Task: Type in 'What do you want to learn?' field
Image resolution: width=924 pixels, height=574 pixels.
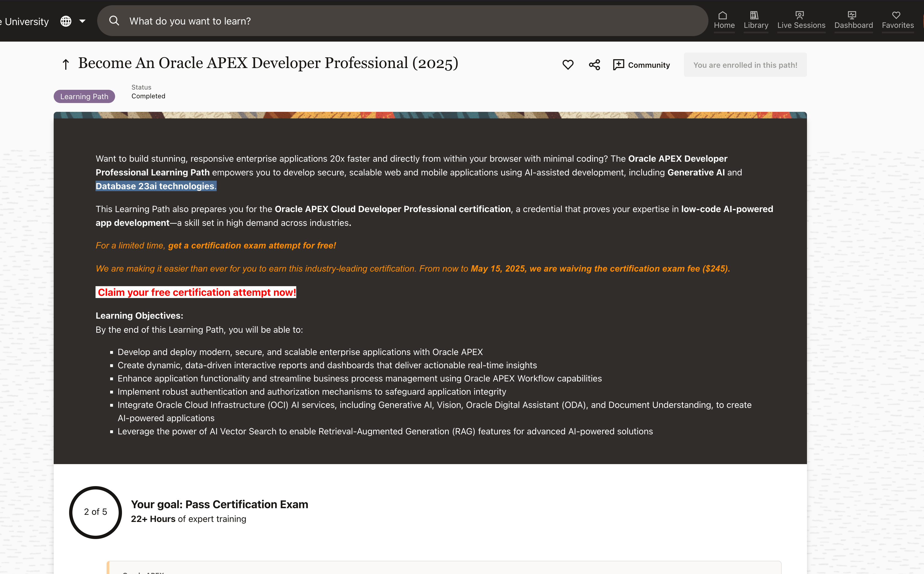Action: tap(402, 21)
